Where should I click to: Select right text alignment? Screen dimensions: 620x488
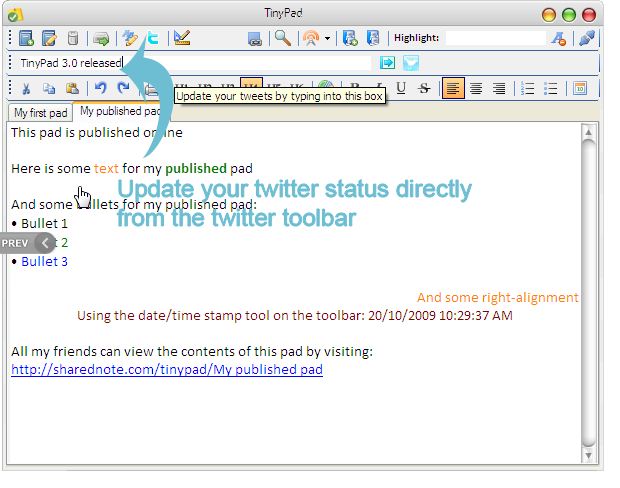[x=499, y=88]
